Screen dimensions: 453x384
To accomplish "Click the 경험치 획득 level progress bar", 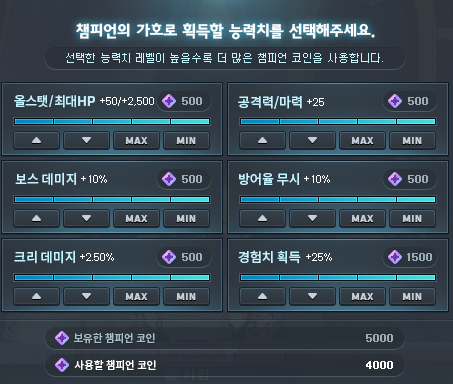I will (338, 277).
